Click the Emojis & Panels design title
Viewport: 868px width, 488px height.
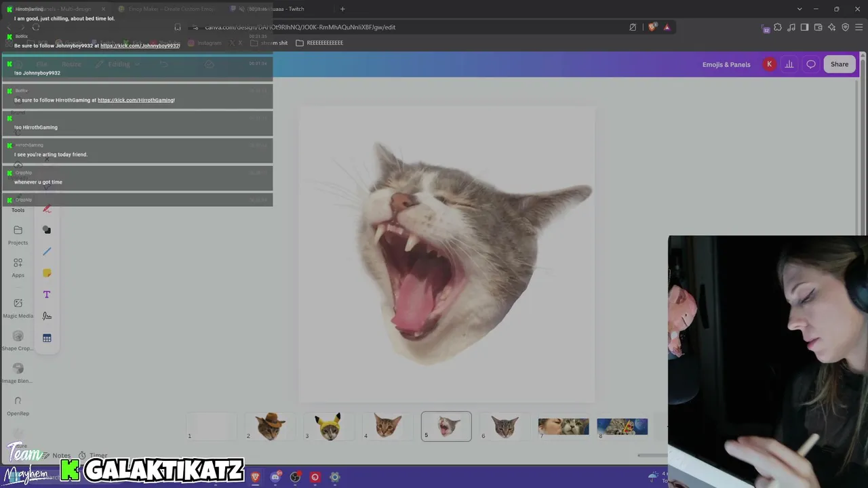[x=726, y=64]
